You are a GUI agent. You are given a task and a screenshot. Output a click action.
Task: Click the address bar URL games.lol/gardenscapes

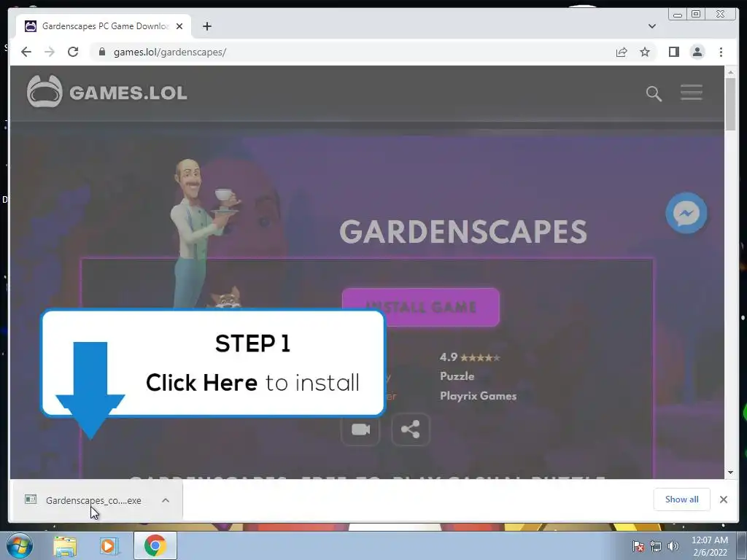(x=169, y=52)
